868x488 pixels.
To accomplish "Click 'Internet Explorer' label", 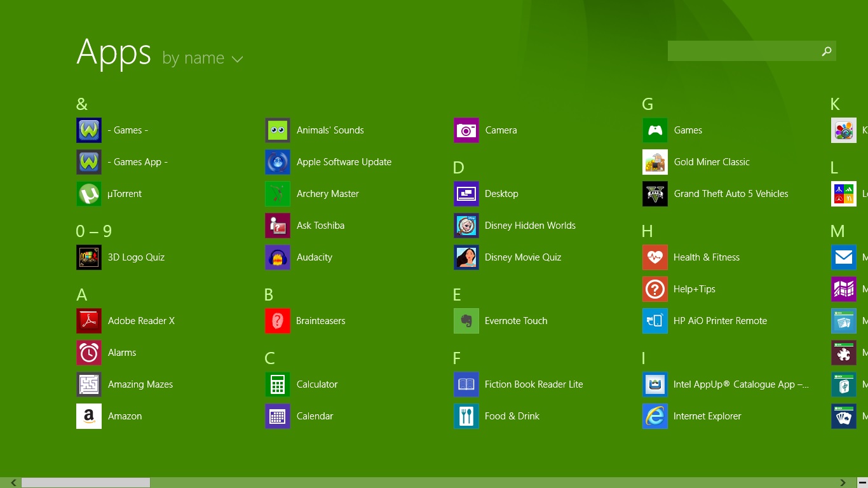I will (707, 416).
